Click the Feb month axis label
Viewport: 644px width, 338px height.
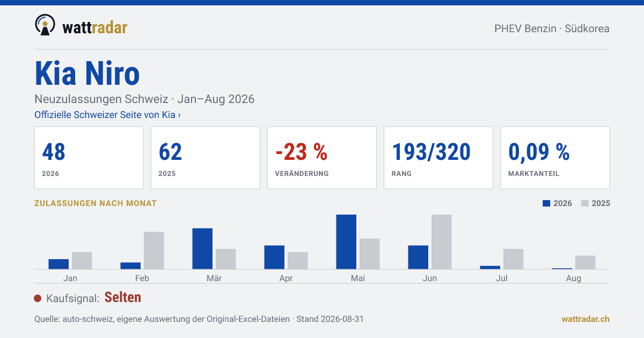tap(142, 278)
